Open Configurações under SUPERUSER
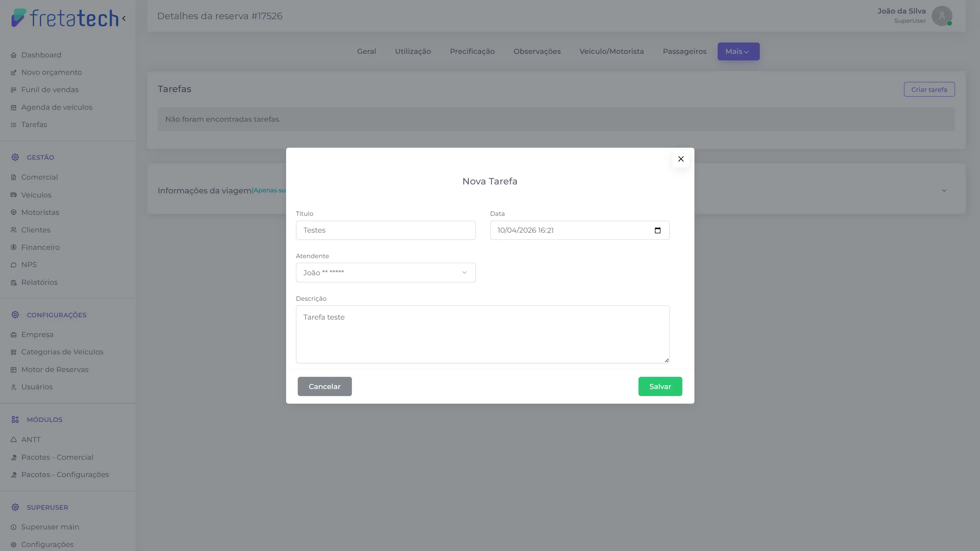This screenshot has width=980, height=551. [47, 544]
